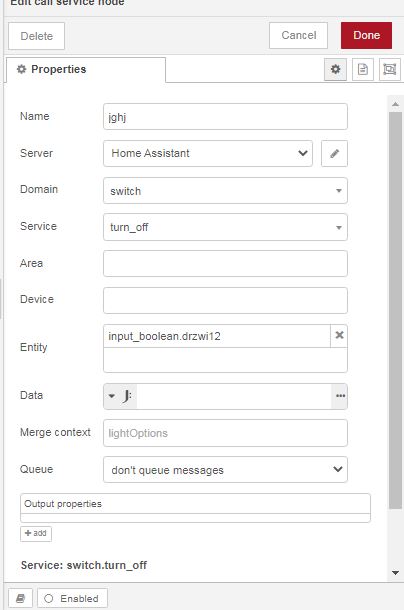Edit Home Assistant server with pencil icon
Viewport: 404px width, 610px height.
click(x=334, y=154)
